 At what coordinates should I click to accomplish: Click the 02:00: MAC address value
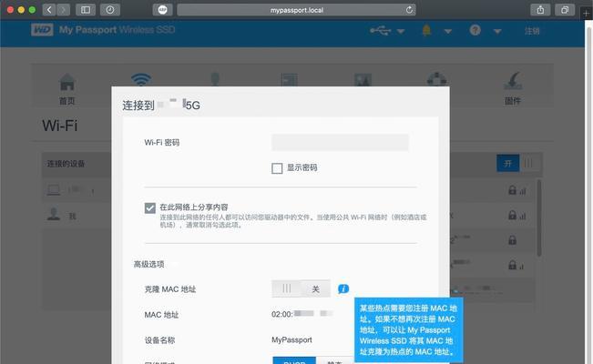tap(302, 314)
